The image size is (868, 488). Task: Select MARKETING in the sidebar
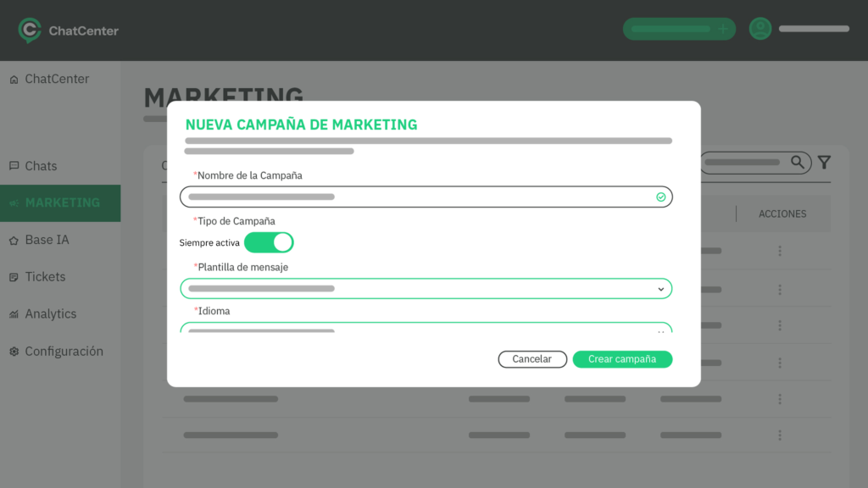[61, 203]
